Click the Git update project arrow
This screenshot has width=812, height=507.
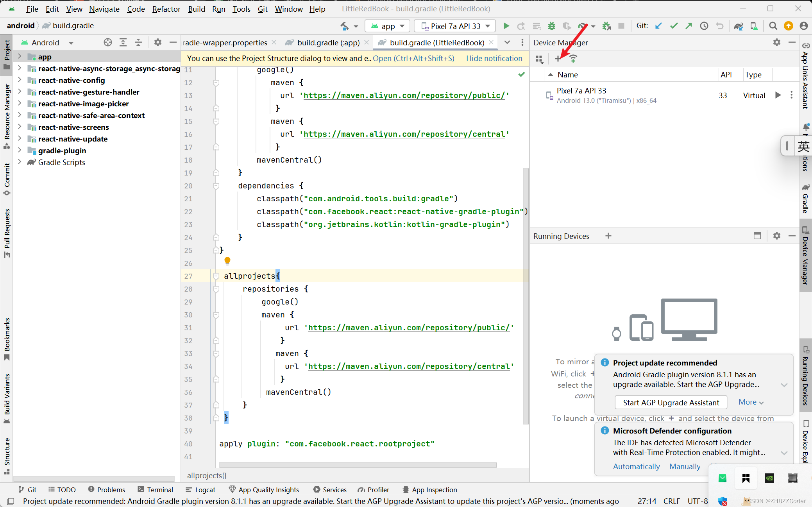[658, 26]
